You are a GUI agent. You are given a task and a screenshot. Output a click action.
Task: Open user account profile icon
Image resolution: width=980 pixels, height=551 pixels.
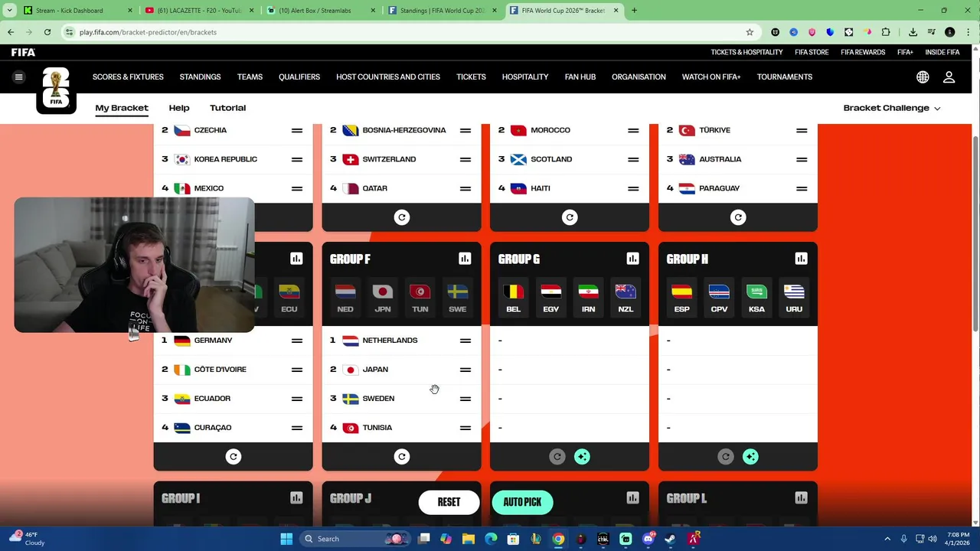click(949, 77)
